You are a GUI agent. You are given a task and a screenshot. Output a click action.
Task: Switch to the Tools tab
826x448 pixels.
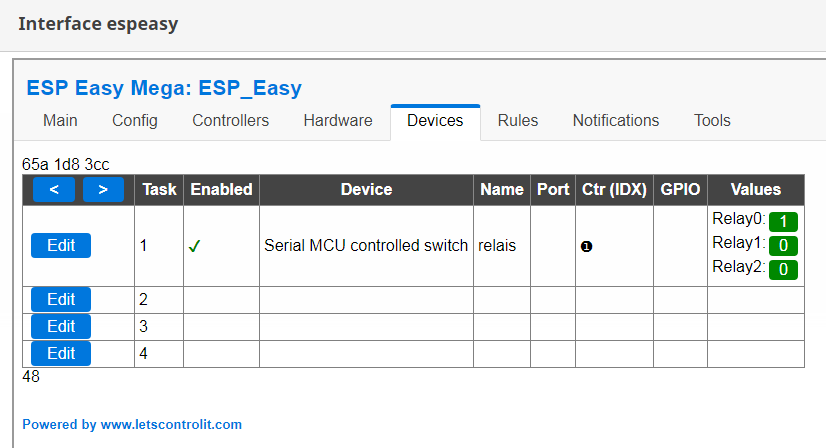click(712, 121)
